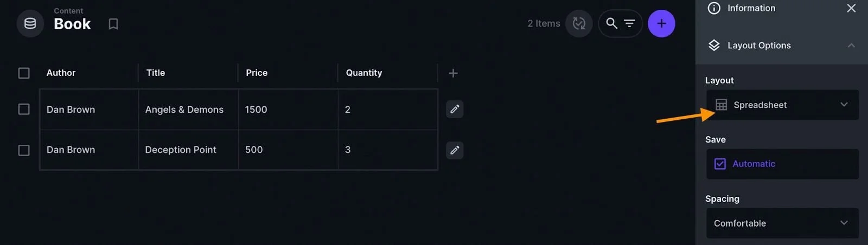Create a new item with plus button
This screenshot has width=868, height=245.
click(x=661, y=23)
